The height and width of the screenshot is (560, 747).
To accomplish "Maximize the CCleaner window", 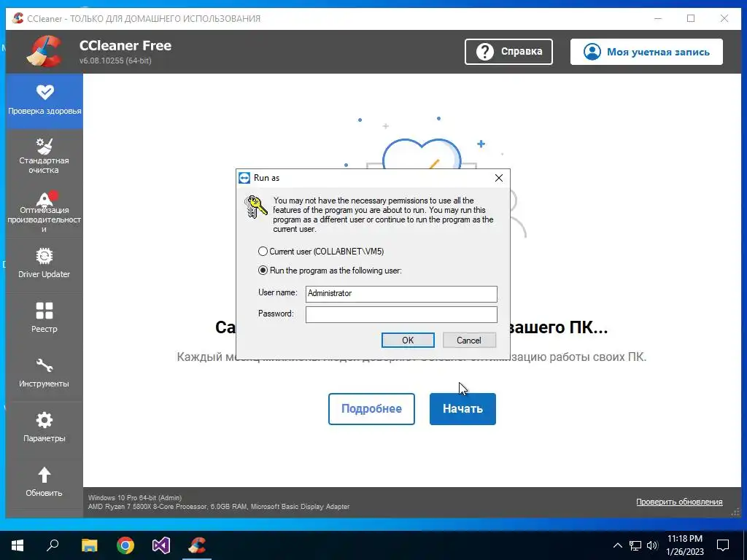I will click(691, 18).
